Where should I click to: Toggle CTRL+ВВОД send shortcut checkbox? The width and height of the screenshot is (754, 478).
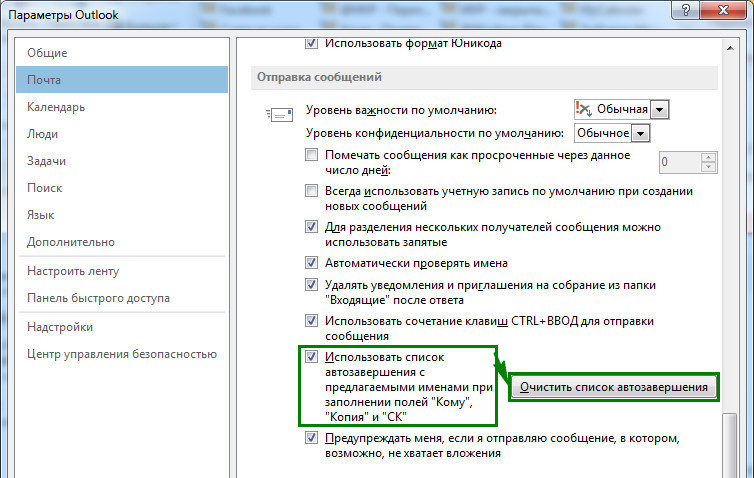click(x=311, y=320)
